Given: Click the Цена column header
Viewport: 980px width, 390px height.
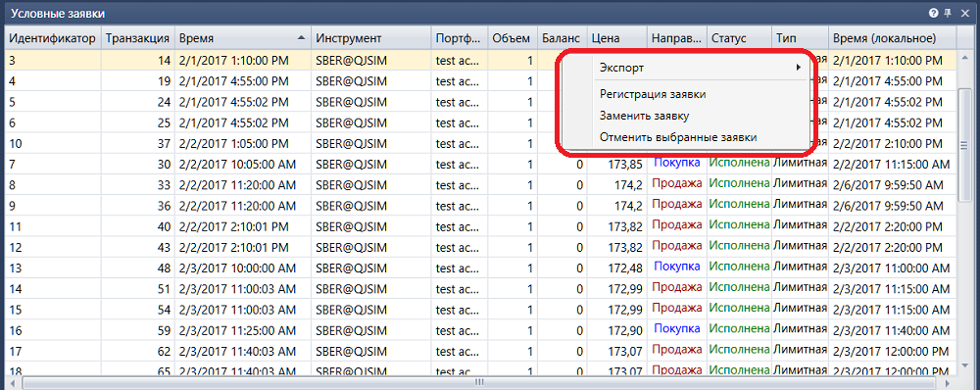Looking at the screenshot, I should pyautogui.click(x=616, y=38).
